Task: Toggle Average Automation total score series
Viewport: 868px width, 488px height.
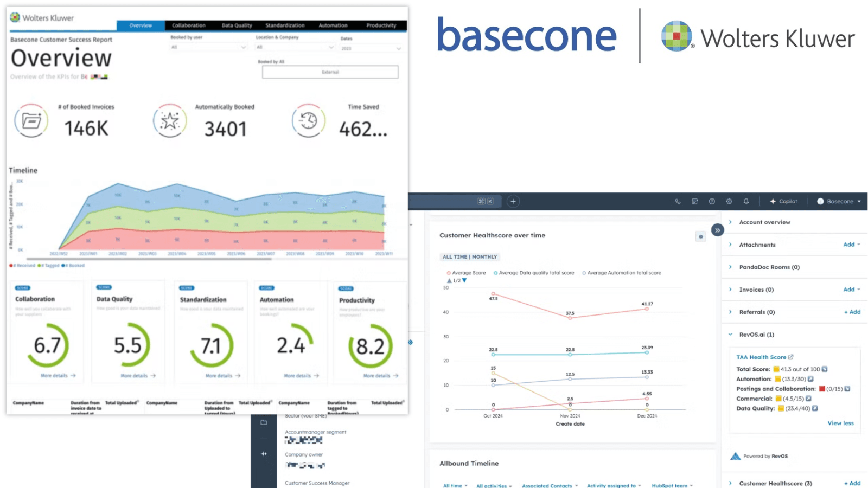Action: pos(622,273)
